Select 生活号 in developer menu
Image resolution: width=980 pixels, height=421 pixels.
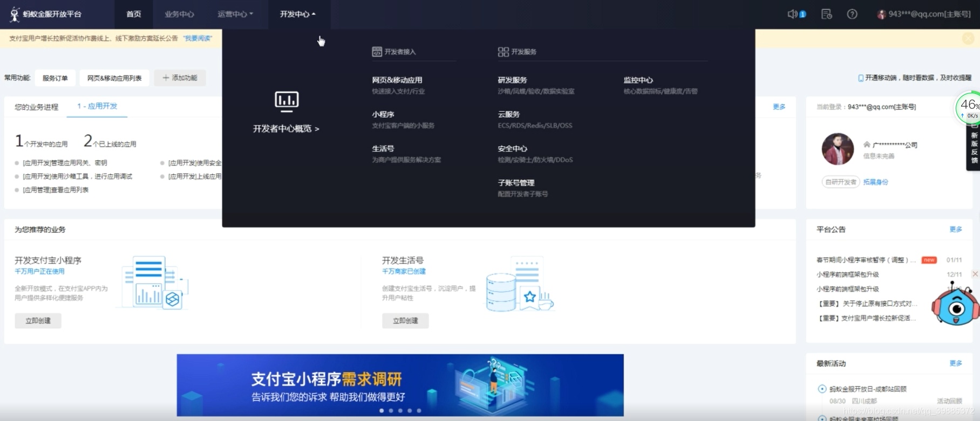tap(383, 148)
